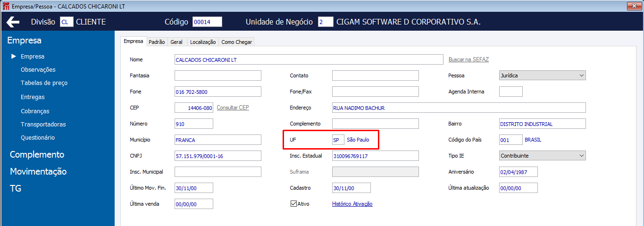Click the Aniversário date field

point(519,172)
